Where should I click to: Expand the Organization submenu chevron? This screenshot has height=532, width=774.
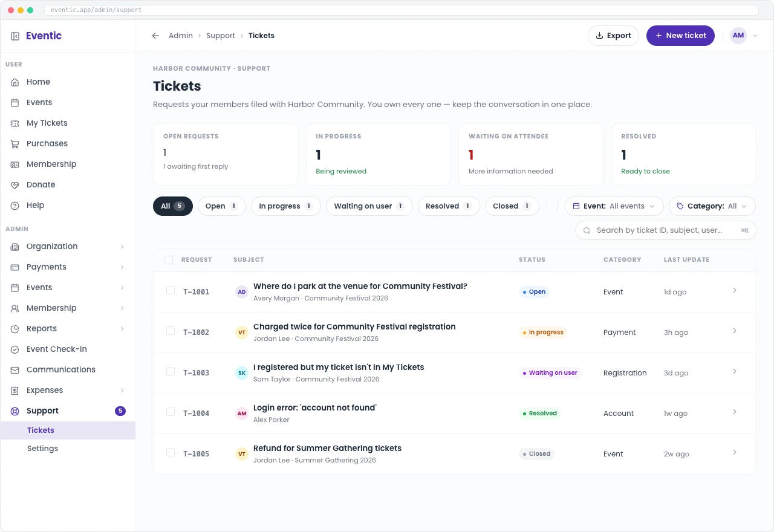122,247
